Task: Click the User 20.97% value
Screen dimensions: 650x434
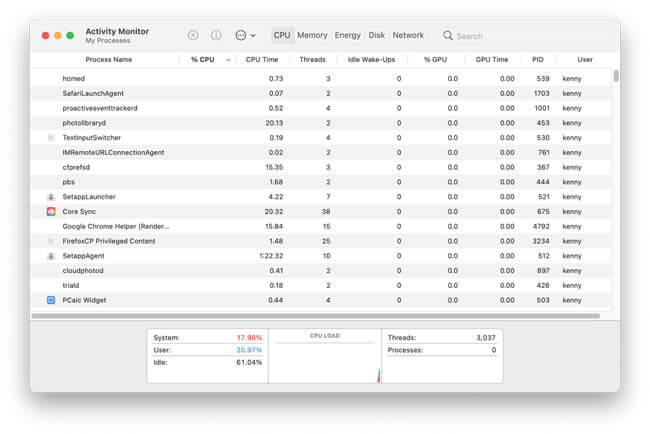Action: click(249, 350)
